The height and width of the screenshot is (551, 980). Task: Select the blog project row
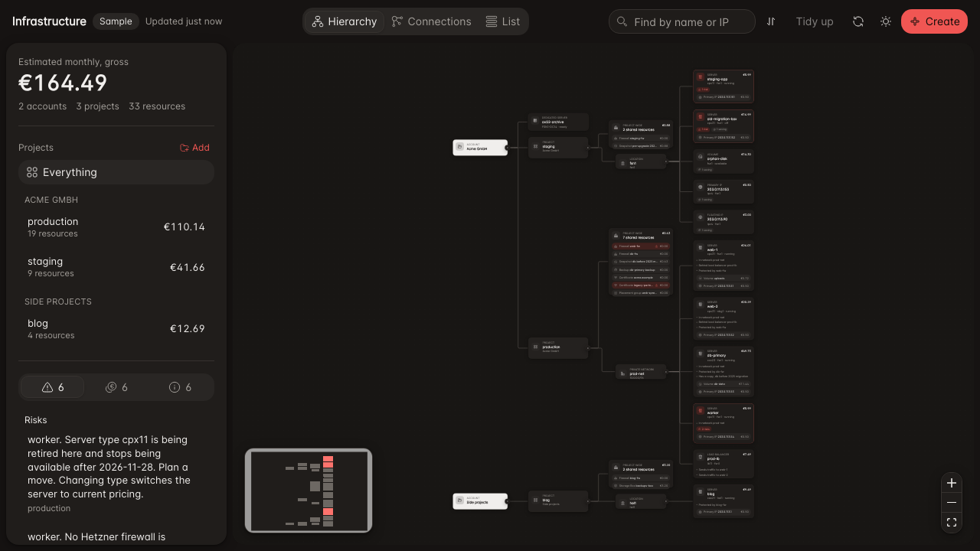coord(116,329)
